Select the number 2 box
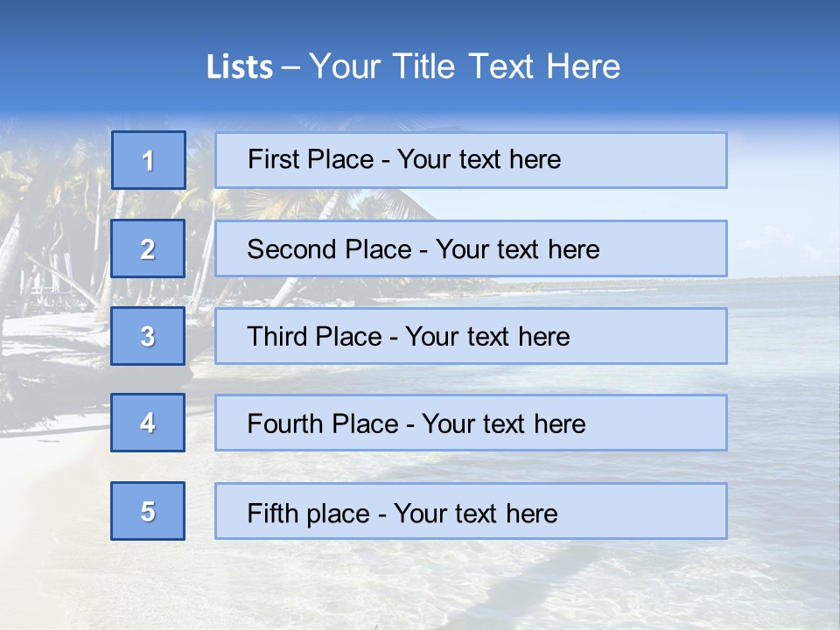 point(148,248)
